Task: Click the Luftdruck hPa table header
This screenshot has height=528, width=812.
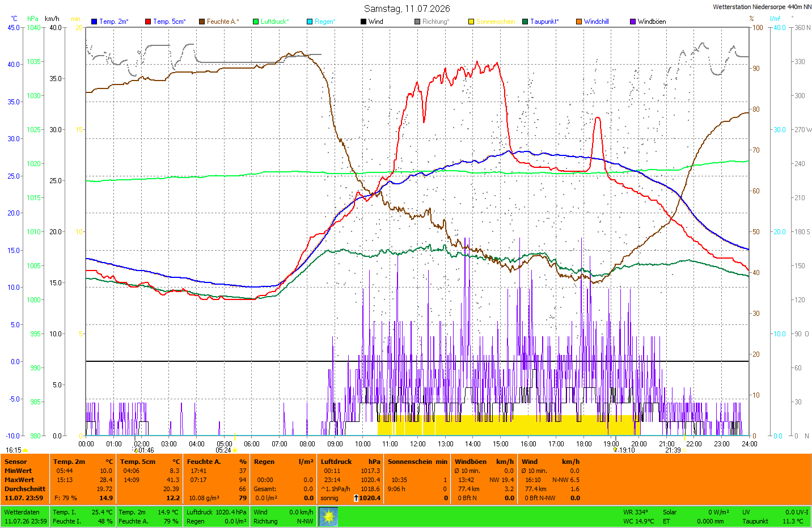Action: (350, 462)
